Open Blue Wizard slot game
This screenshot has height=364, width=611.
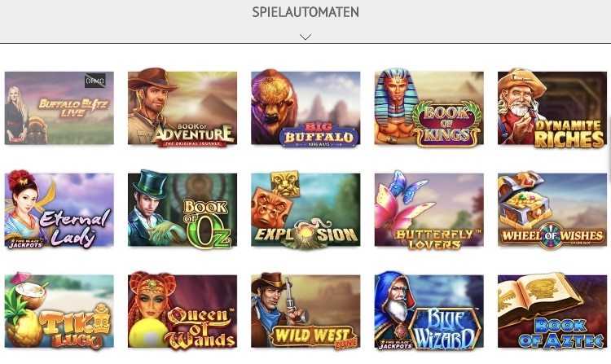click(x=429, y=311)
